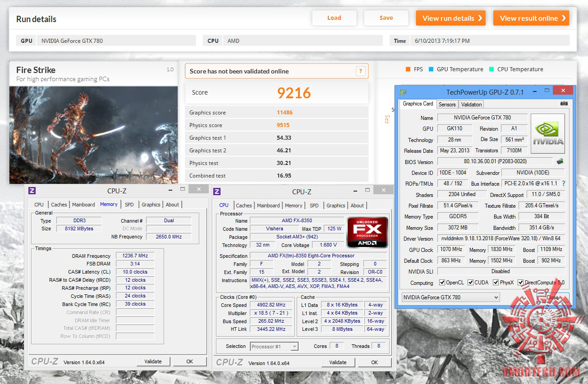Toggle the PhysX checkbox in GPU-Z
Screen dimensions: 588x384
[496, 283]
